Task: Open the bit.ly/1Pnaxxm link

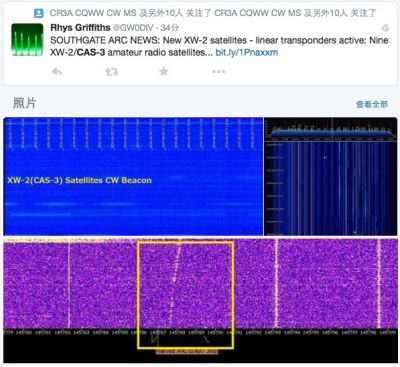Action: tap(247, 52)
